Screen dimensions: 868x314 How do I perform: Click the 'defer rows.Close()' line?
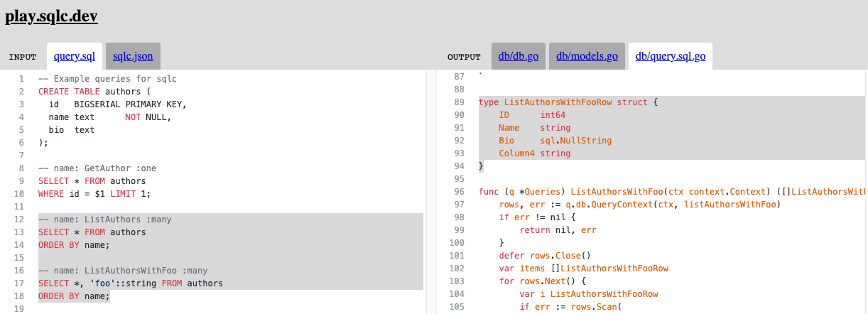tap(545, 256)
